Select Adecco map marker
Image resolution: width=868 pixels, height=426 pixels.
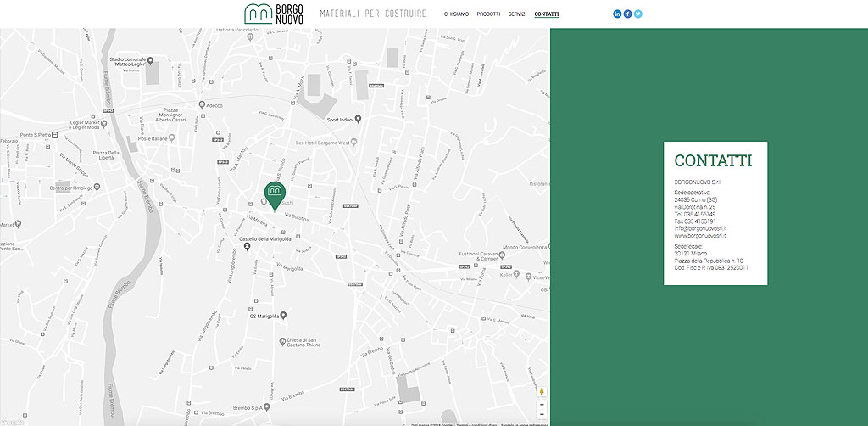coord(202,104)
